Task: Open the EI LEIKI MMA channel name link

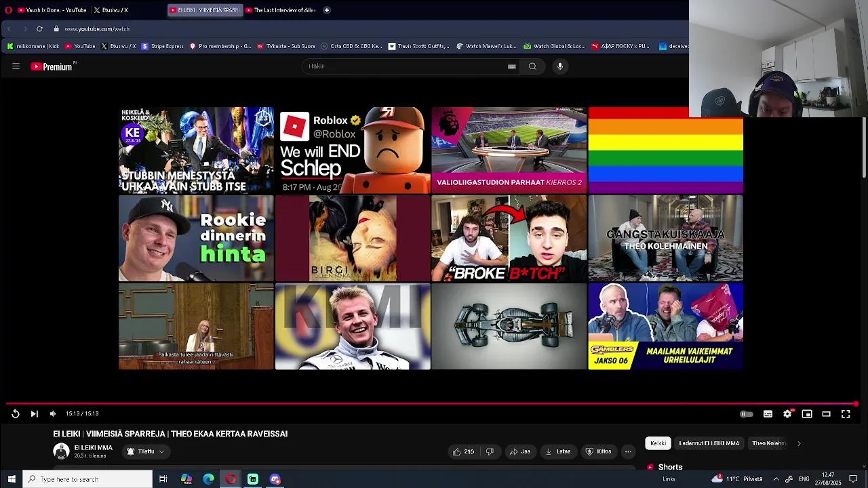Action: coord(94,448)
